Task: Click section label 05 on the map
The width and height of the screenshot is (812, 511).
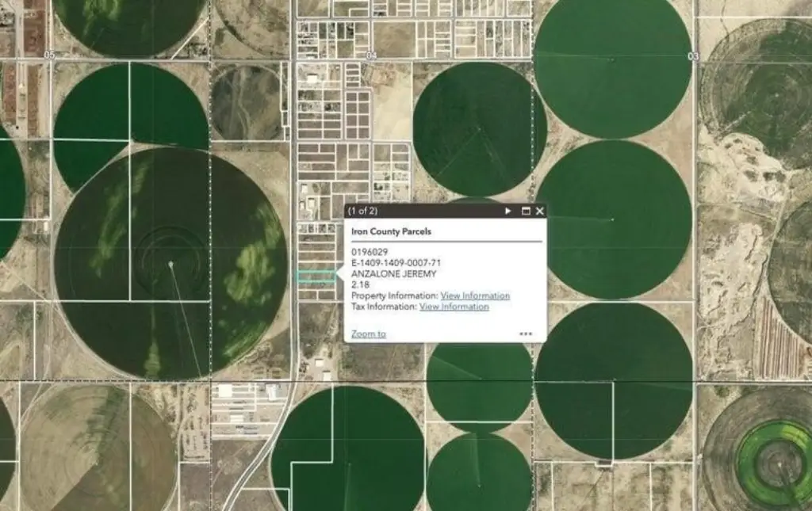Action: tap(50, 55)
